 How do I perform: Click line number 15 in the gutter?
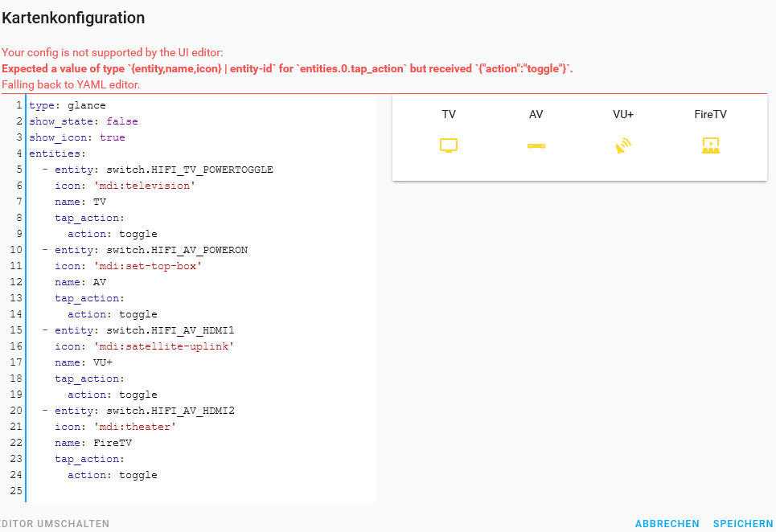coord(16,330)
